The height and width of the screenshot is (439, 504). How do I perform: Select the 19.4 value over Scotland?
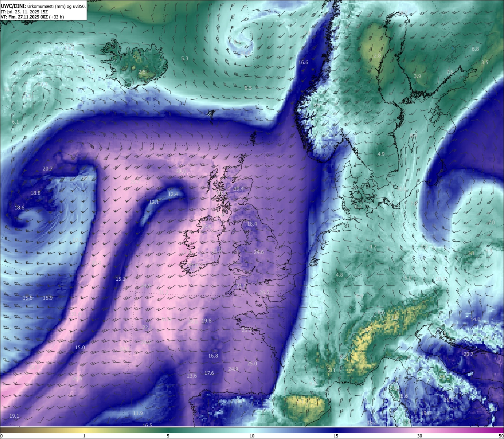pos(239,189)
